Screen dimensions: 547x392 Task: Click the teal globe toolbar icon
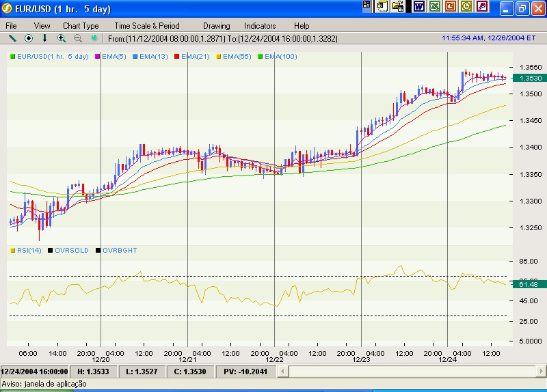(94, 38)
